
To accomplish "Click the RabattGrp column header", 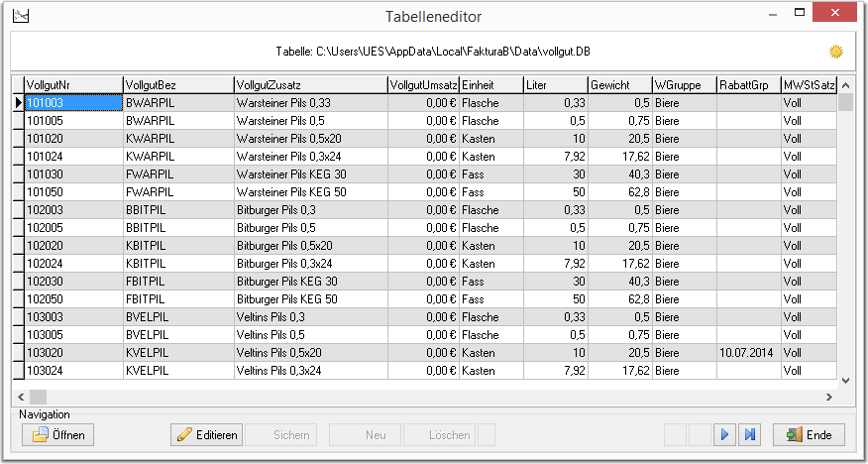I will pos(749,85).
